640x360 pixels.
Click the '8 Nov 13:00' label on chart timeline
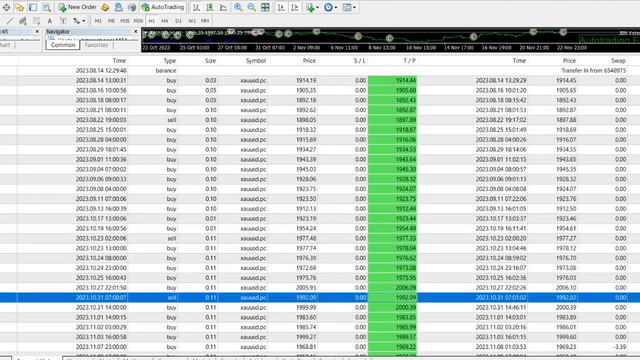coord(382,48)
